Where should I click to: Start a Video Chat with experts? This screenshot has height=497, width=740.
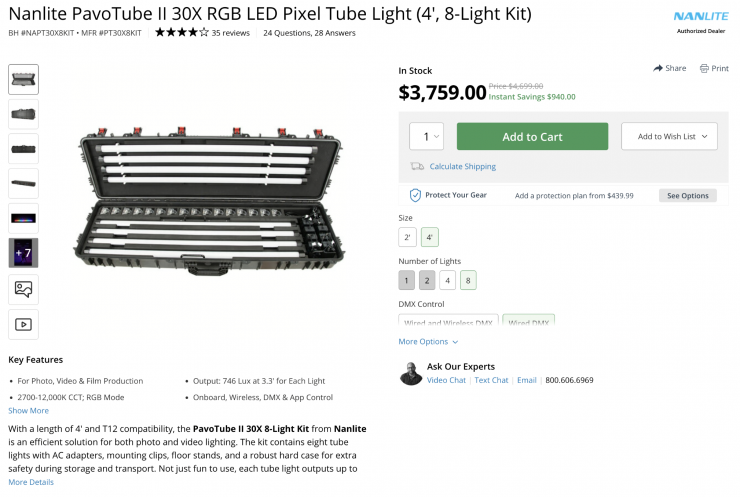click(x=447, y=380)
